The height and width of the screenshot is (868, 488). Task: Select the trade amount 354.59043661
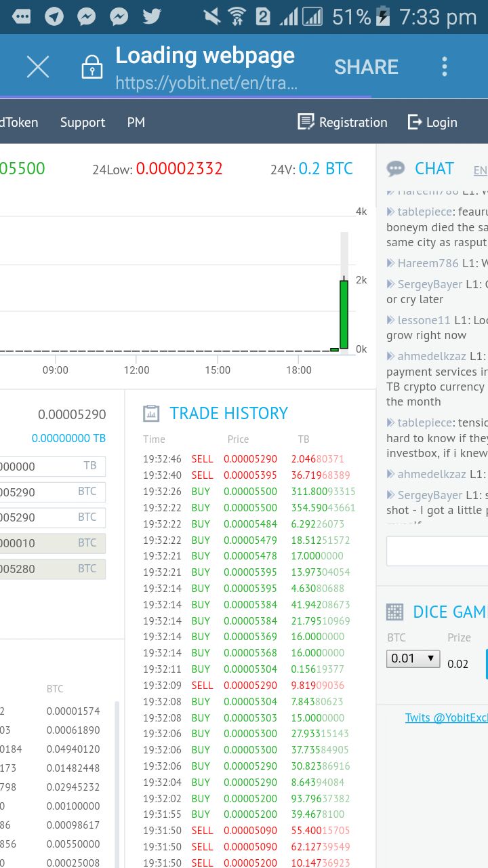[x=323, y=507]
